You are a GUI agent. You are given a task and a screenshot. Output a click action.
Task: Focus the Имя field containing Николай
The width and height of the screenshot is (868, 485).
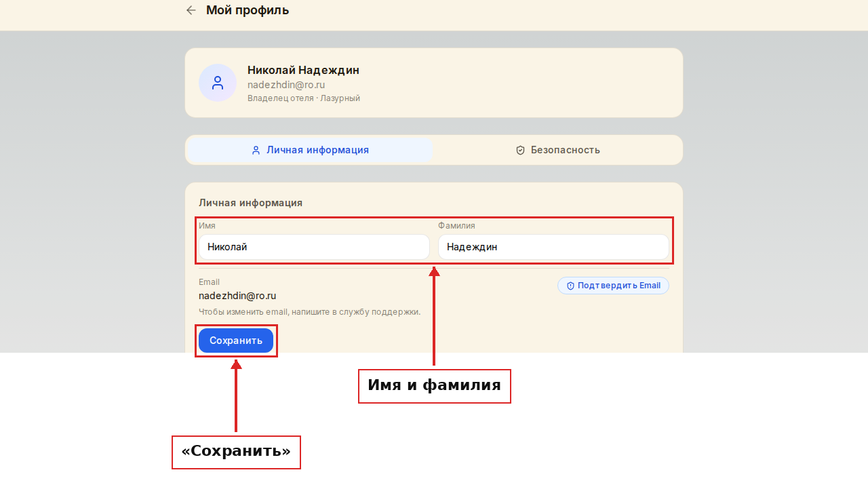coord(314,247)
